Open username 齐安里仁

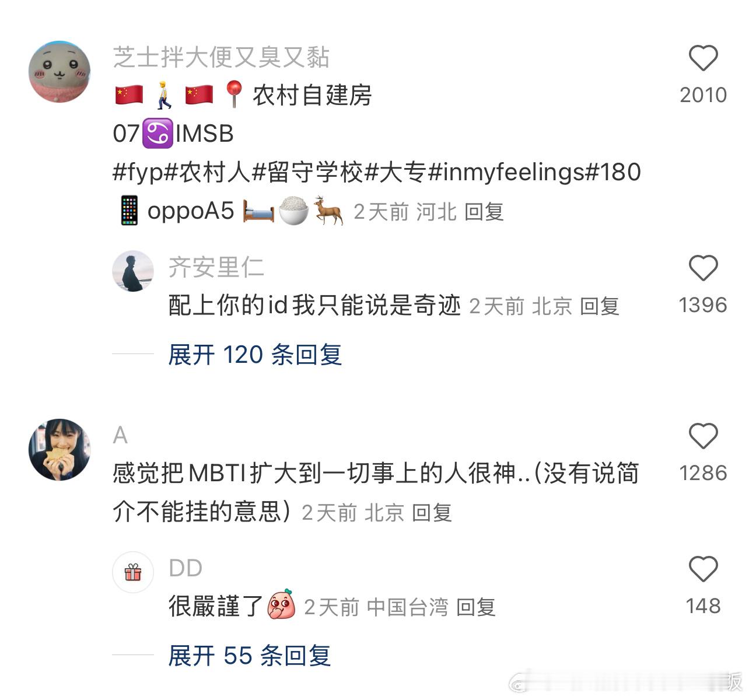(x=216, y=267)
